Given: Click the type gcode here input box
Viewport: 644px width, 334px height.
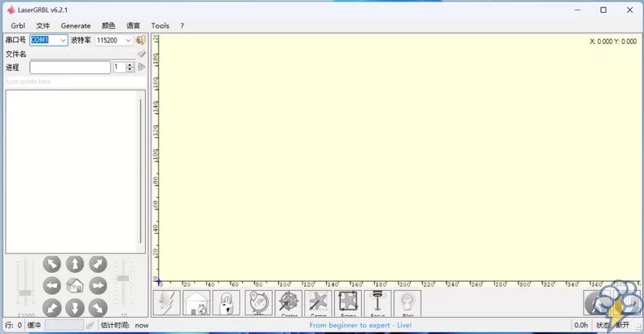Looking at the screenshot, I should pyautogui.click(x=75, y=81).
